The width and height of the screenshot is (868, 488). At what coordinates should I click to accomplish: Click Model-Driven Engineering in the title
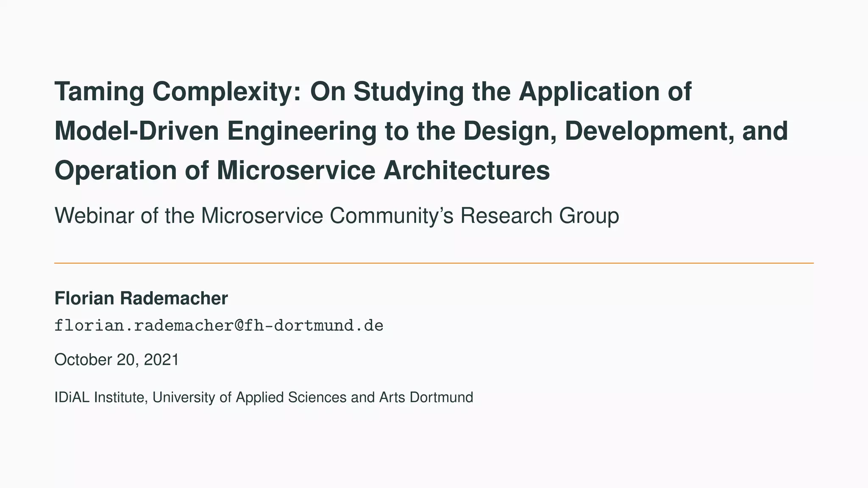215,131
